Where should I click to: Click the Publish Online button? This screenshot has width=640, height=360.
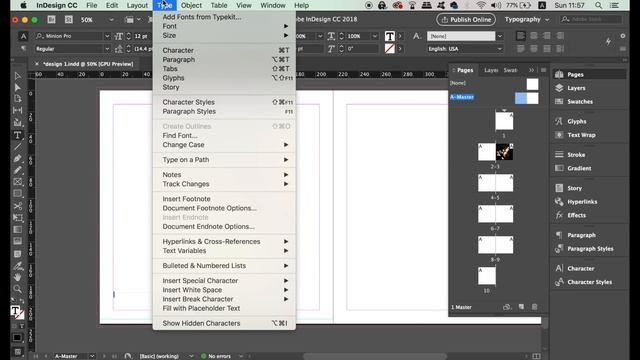point(466,19)
